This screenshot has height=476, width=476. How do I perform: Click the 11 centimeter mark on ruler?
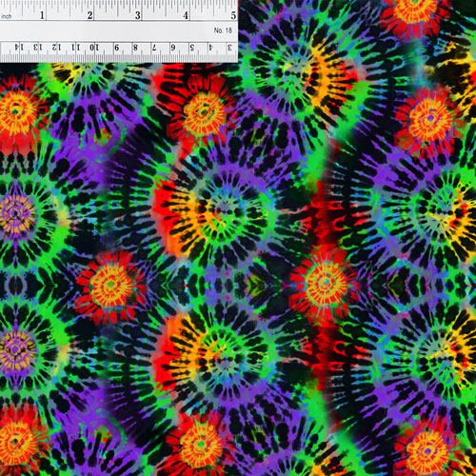(75, 48)
